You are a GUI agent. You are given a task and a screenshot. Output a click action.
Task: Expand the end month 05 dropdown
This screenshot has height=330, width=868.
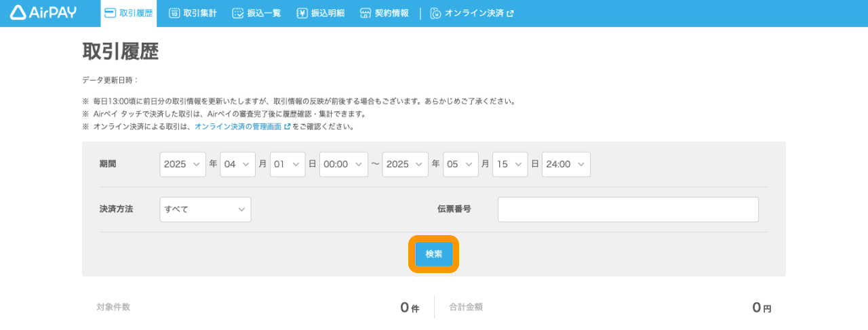coord(460,164)
